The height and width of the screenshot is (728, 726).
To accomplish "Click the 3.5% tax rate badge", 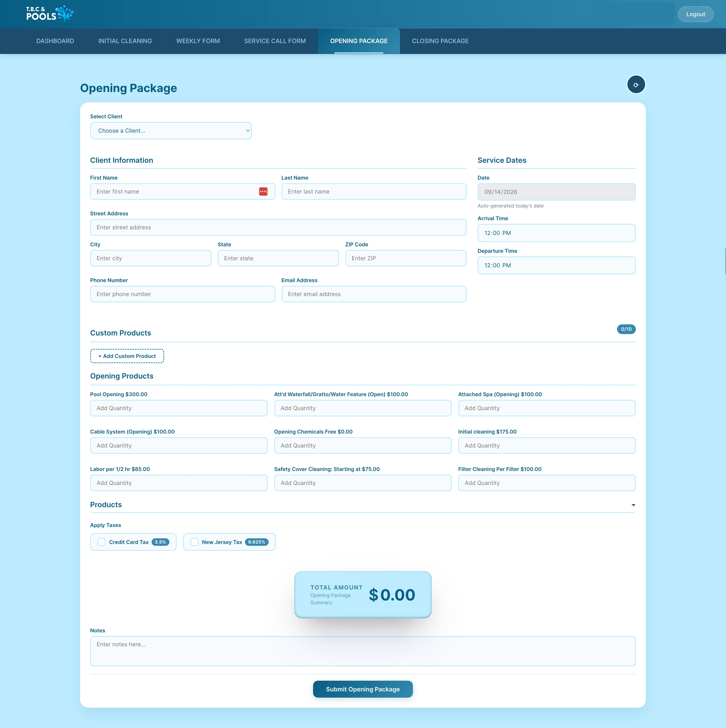I will (x=160, y=542).
